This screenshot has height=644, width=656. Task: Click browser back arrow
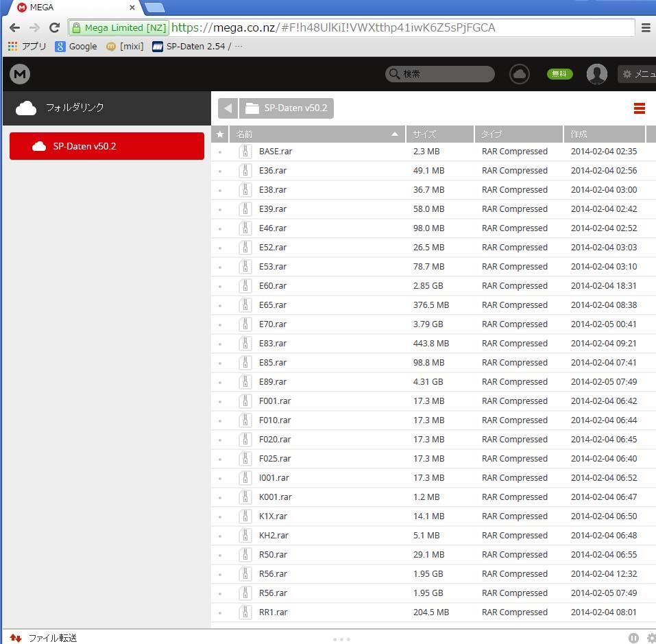click(x=14, y=27)
